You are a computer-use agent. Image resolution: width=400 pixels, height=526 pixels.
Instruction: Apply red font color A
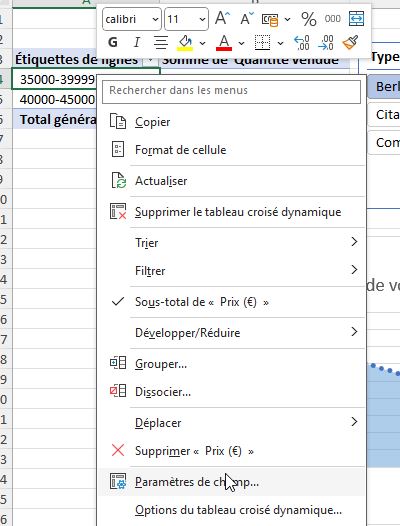click(224, 43)
